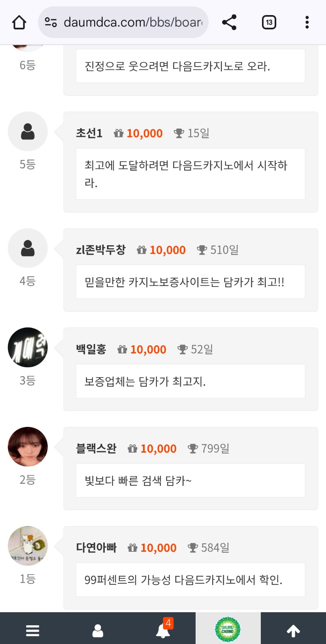
Task: Tap the default avatar of zl존박두창
Action: [28, 248]
